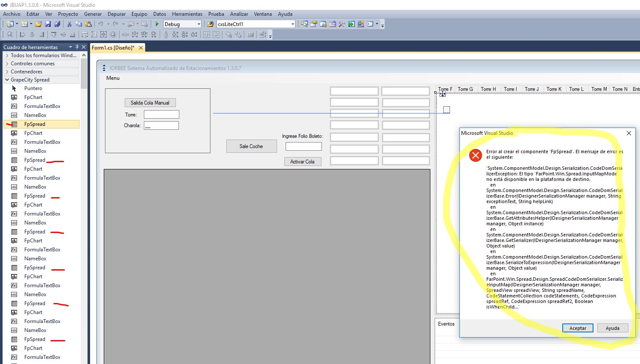Click the Save All icon

point(57,24)
